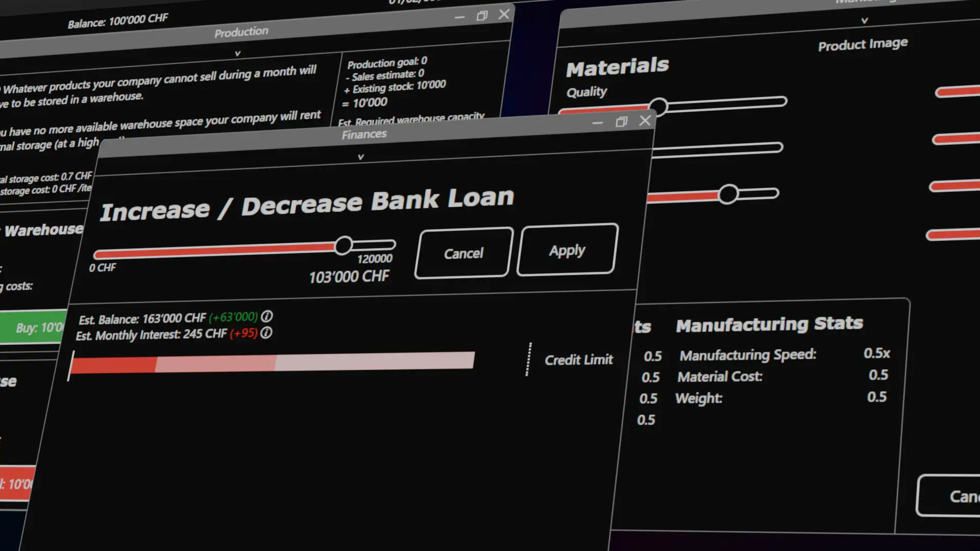Minimize the Finances window
The height and width of the screenshot is (551, 980).
pos(597,123)
